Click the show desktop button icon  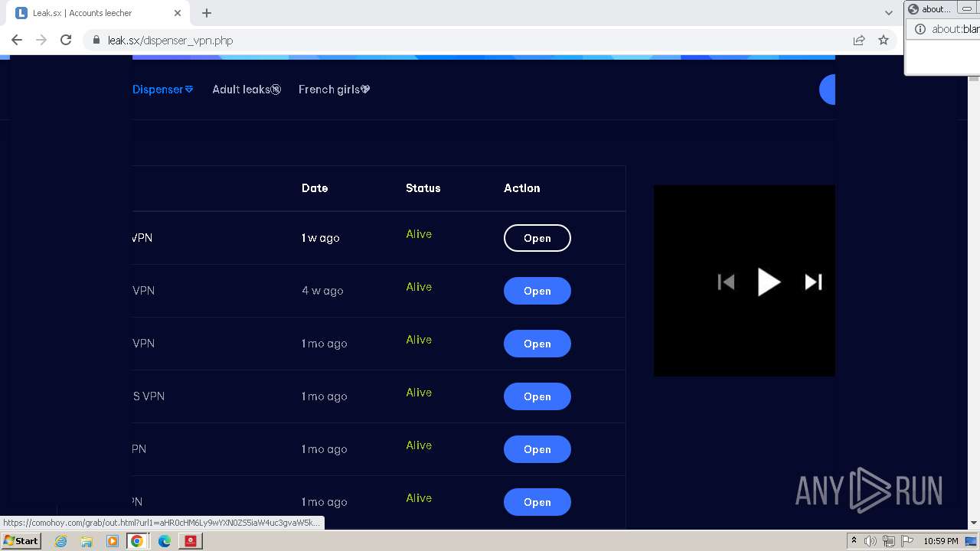[x=971, y=541]
